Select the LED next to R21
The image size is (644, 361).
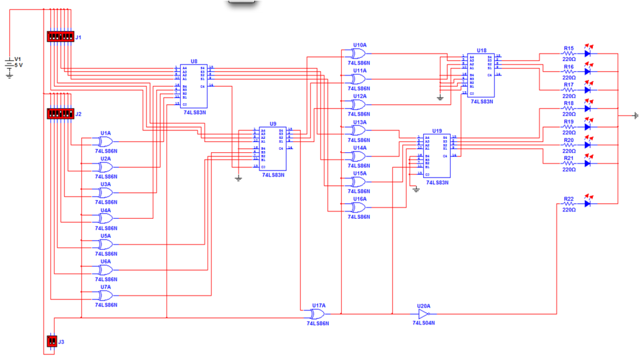coord(588,161)
